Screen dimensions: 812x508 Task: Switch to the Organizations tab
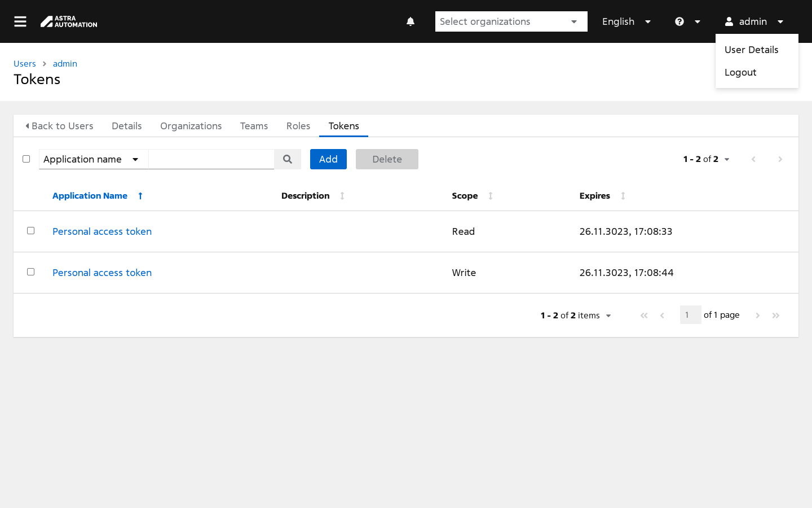(191, 126)
